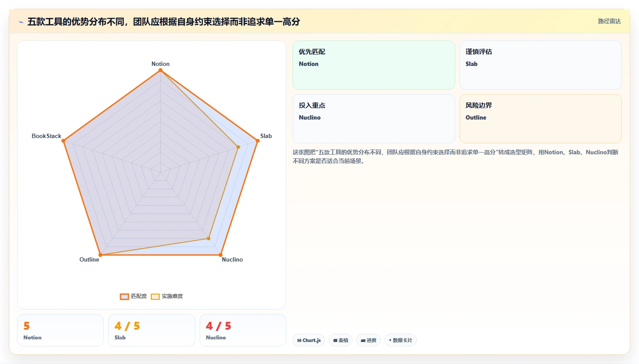Click the orange data point at the Slab vertex
The width and height of the screenshot is (639, 364).
(257, 141)
